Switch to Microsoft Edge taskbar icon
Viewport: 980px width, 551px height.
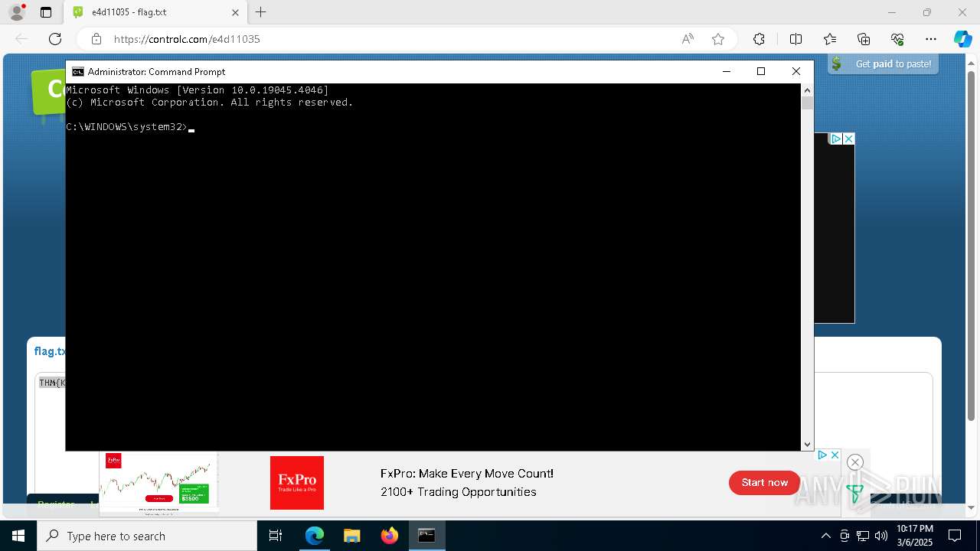[315, 536]
